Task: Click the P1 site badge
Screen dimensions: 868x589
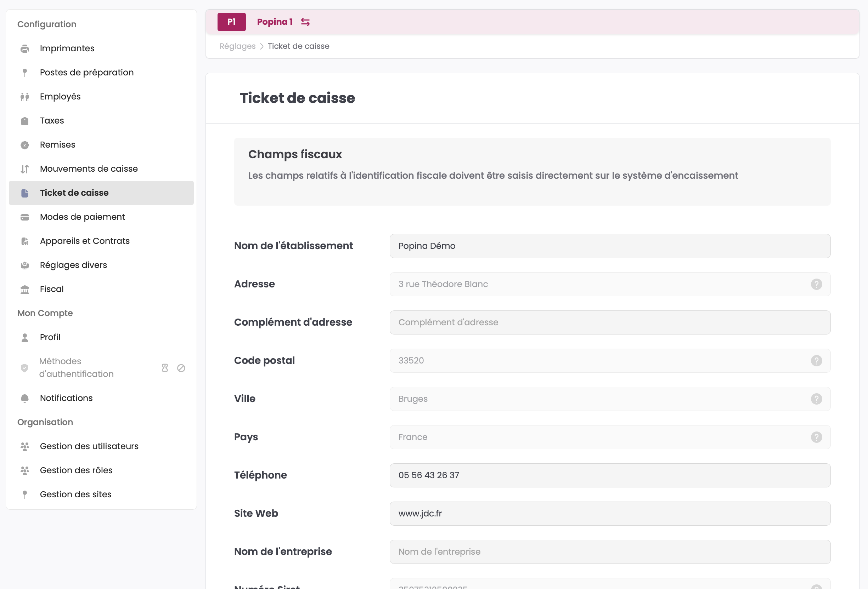Action: 231,22
